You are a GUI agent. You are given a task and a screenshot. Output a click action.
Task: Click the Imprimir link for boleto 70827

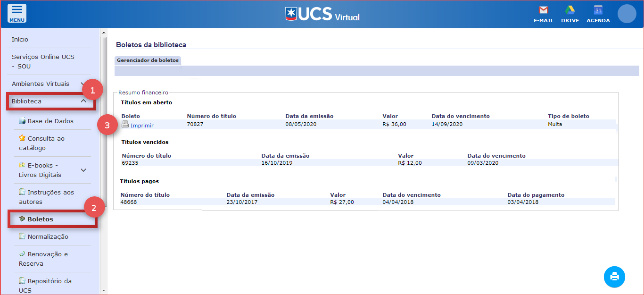[142, 126]
